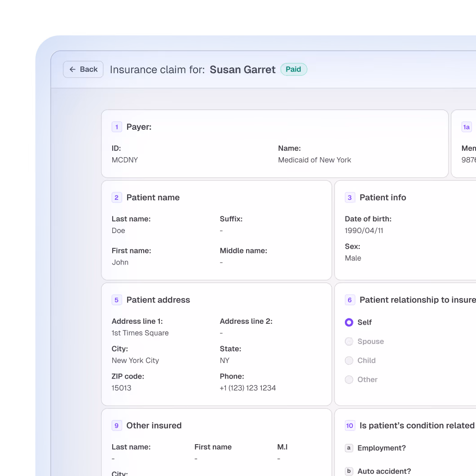This screenshot has width=476, height=476.
Task: Click the number 10 condition badge
Action: (x=350, y=426)
